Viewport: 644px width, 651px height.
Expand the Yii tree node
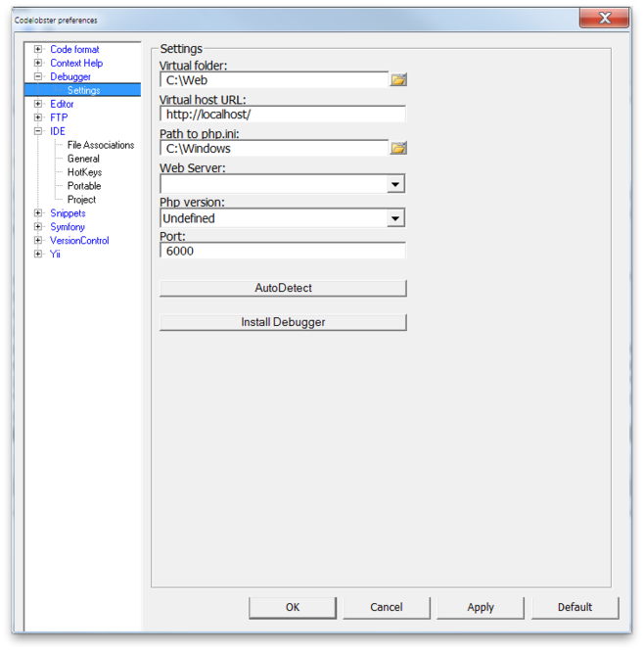(x=38, y=255)
